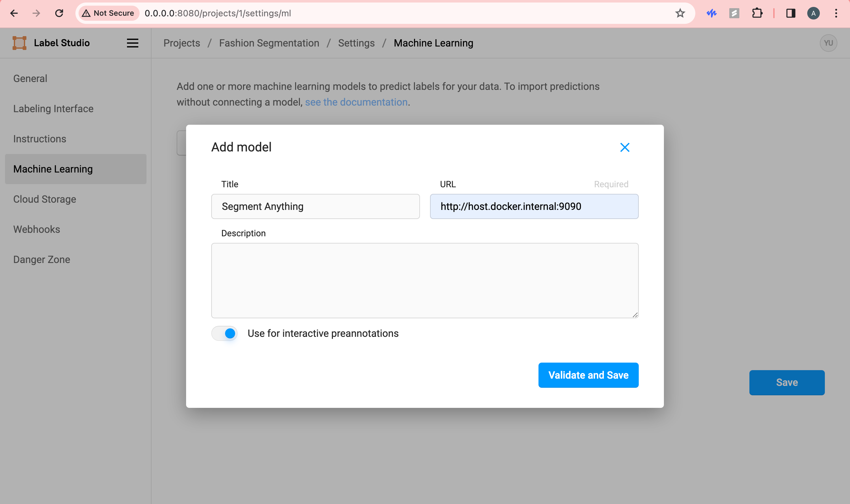This screenshot has height=504, width=850.
Task: Click the YU user avatar
Action: 828,43
